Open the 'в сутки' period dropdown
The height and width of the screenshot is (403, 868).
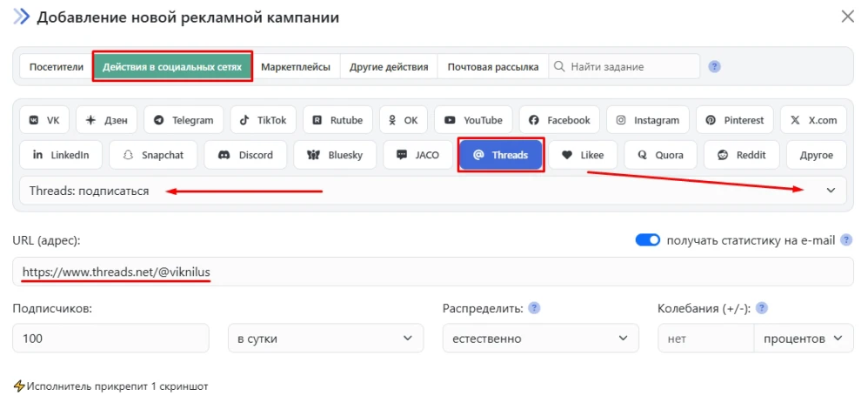(324, 338)
